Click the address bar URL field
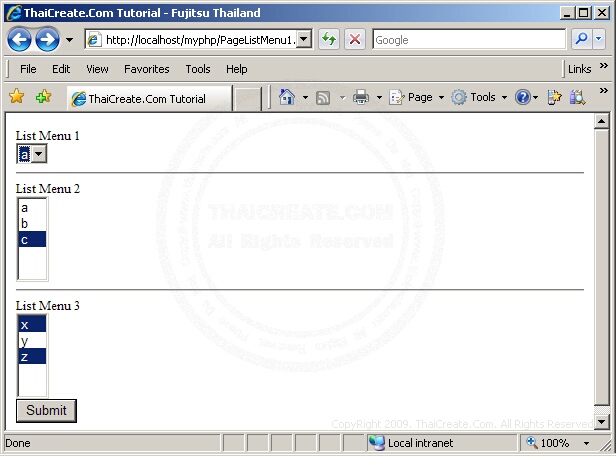The image size is (616, 456). 191,40
